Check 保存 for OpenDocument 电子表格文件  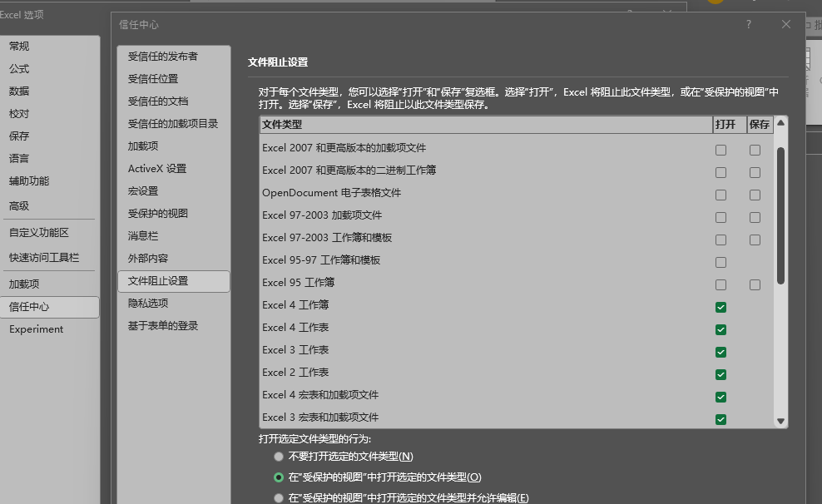click(755, 195)
